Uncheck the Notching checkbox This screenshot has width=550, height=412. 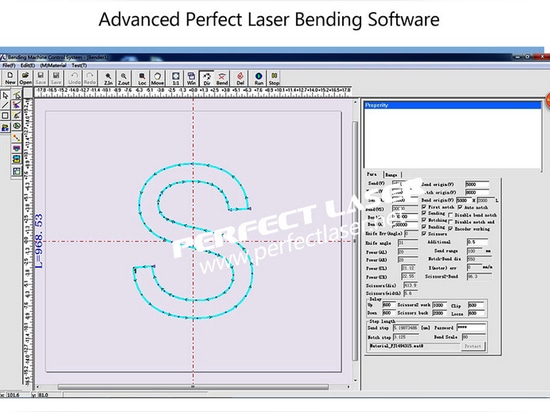[x=424, y=220]
